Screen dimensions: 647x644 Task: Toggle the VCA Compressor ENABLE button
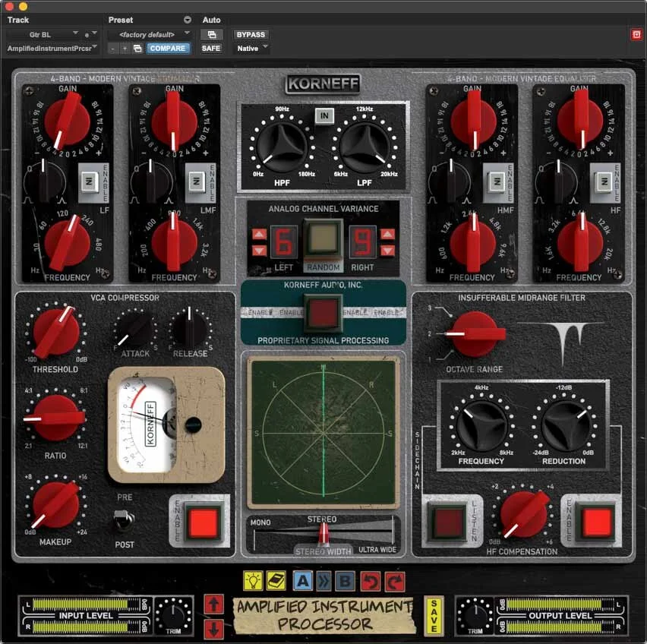tap(204, 521)
